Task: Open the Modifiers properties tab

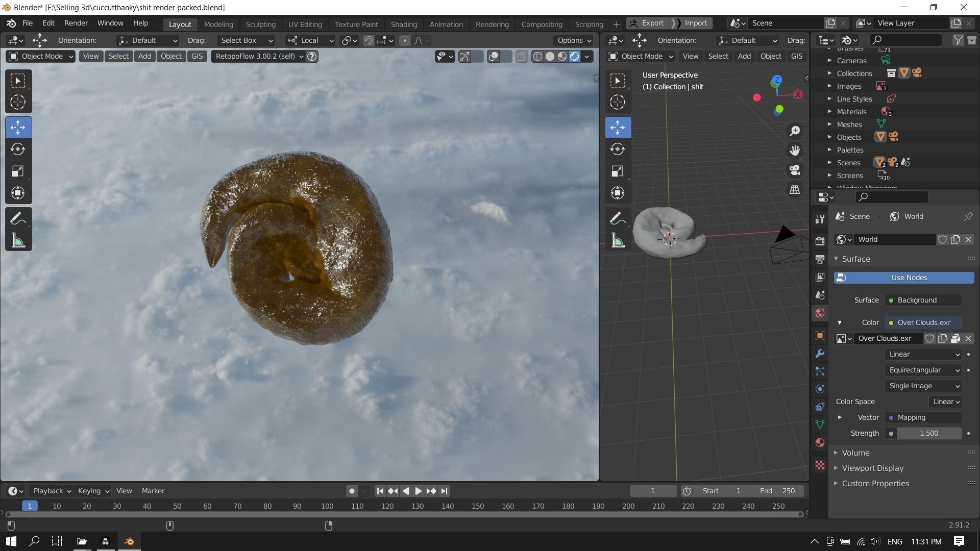Action: (820, 353)
